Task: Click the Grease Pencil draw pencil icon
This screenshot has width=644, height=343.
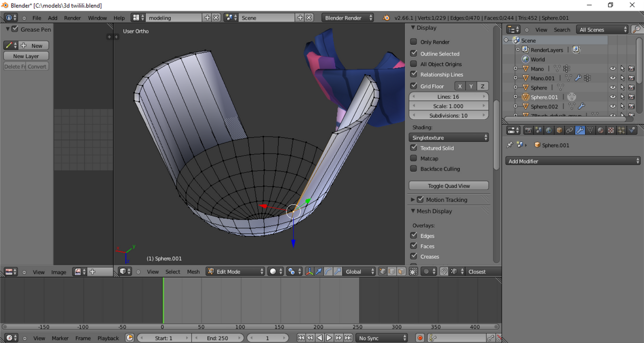Action: tap(9, 46)
